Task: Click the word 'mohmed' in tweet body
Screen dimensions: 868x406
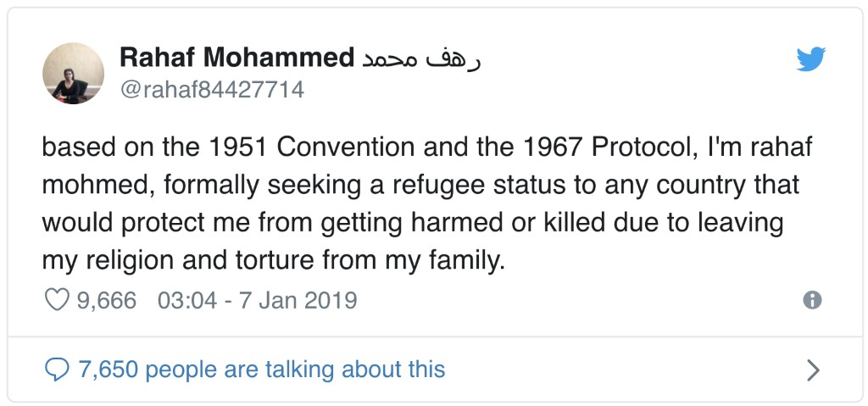Action: click(97, 185)
